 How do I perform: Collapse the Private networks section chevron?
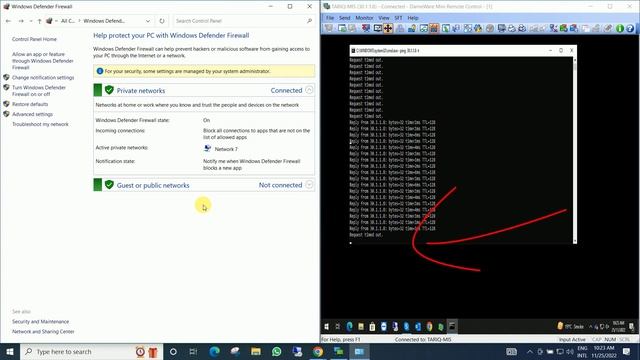coord(309,90)
